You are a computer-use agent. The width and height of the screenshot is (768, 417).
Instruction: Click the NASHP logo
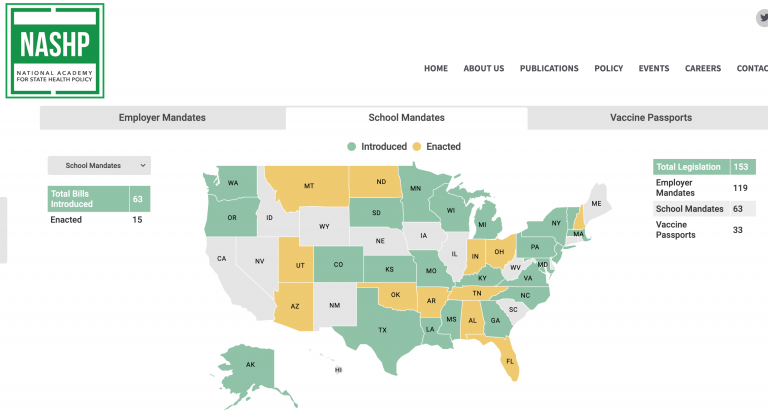pyautogui.click(x=55, y=51)
